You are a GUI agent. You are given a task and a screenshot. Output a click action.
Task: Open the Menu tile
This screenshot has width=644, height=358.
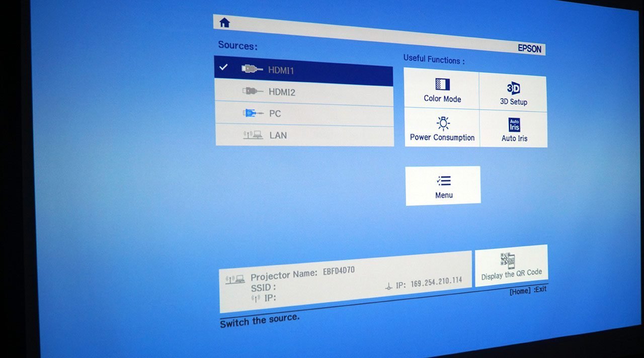[x=443, y=186]
